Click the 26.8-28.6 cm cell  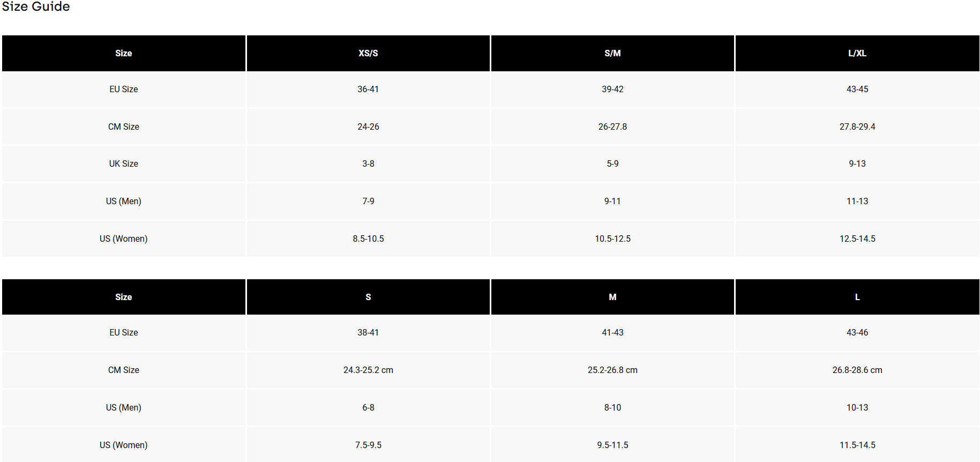point(857,370)
